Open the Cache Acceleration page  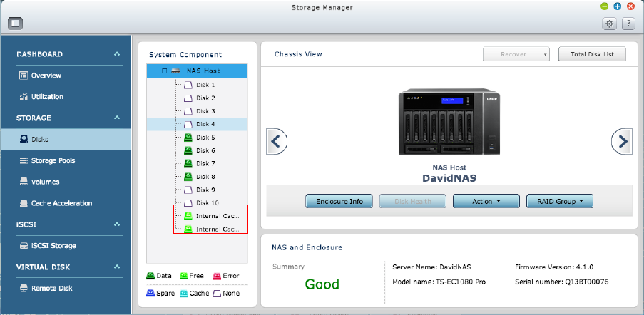pos(61,203)
